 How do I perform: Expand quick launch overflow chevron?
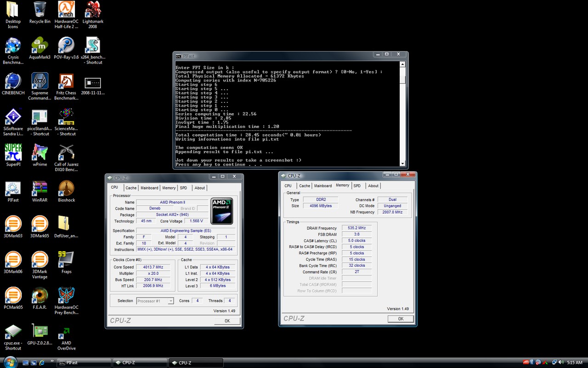coord(51,361)
